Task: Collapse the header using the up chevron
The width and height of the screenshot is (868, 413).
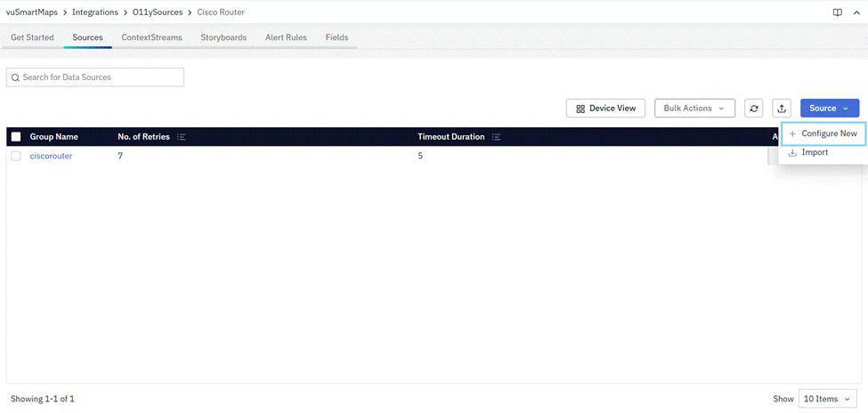Action: point(856,12)
